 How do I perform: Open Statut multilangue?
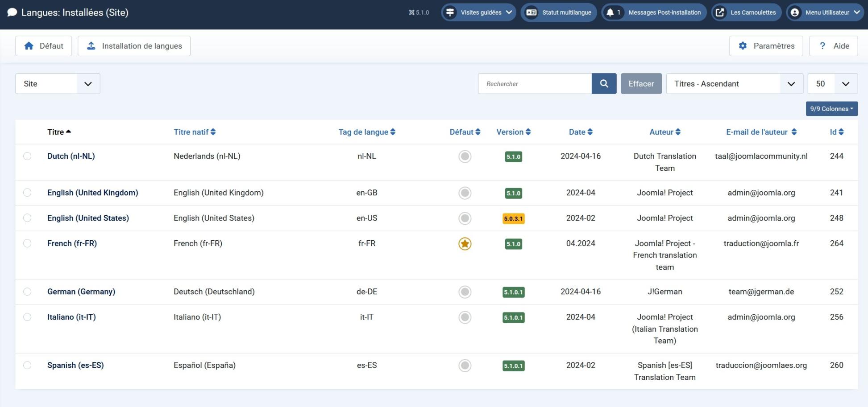559,12
